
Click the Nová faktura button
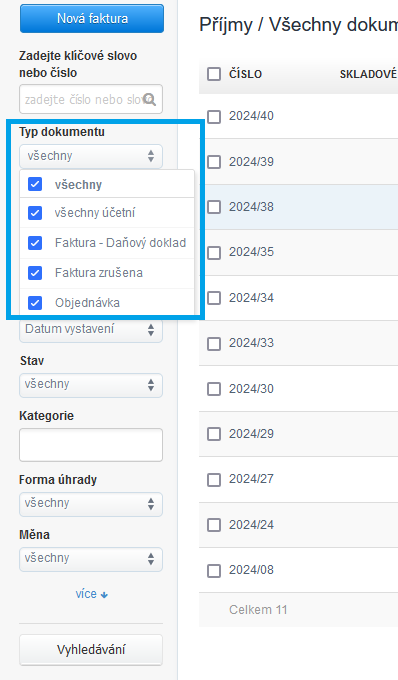(x=92, y=19)
